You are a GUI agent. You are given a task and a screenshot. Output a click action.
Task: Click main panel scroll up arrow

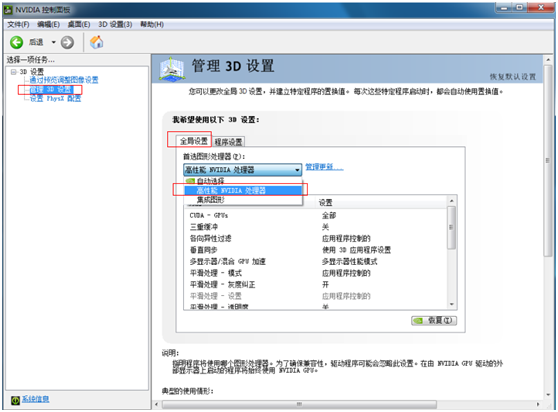pyautogui.click(x=548, y=60)
